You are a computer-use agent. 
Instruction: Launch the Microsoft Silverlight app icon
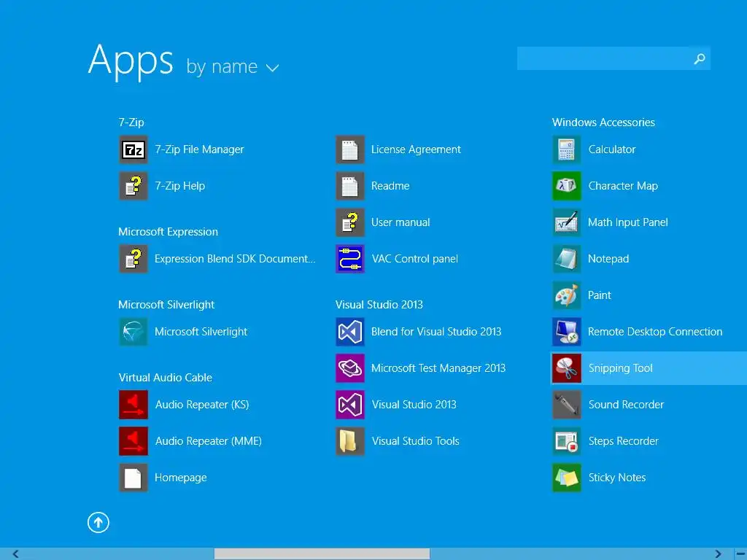click(133, 332)
